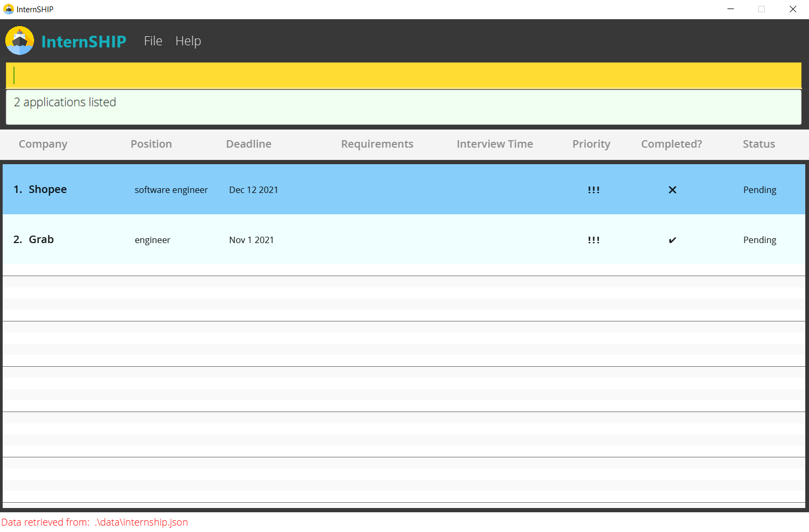Screen dimensions: 809x532
Task: Open the Help menu
Action: pos(188,41)
